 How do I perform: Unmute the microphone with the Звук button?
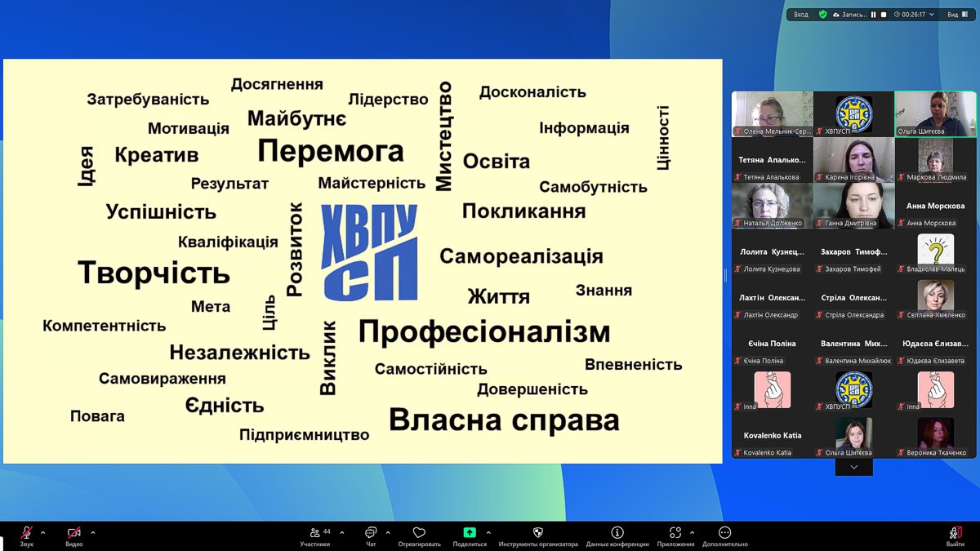coord(27,535)
